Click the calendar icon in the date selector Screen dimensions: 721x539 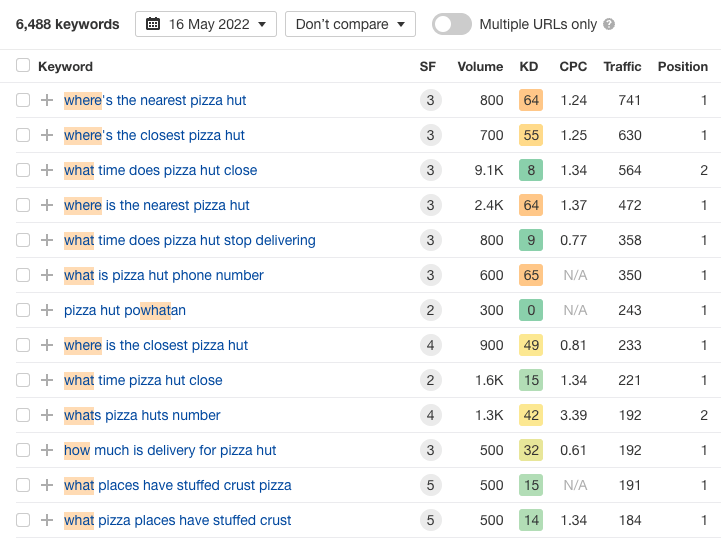click(153, 24)
